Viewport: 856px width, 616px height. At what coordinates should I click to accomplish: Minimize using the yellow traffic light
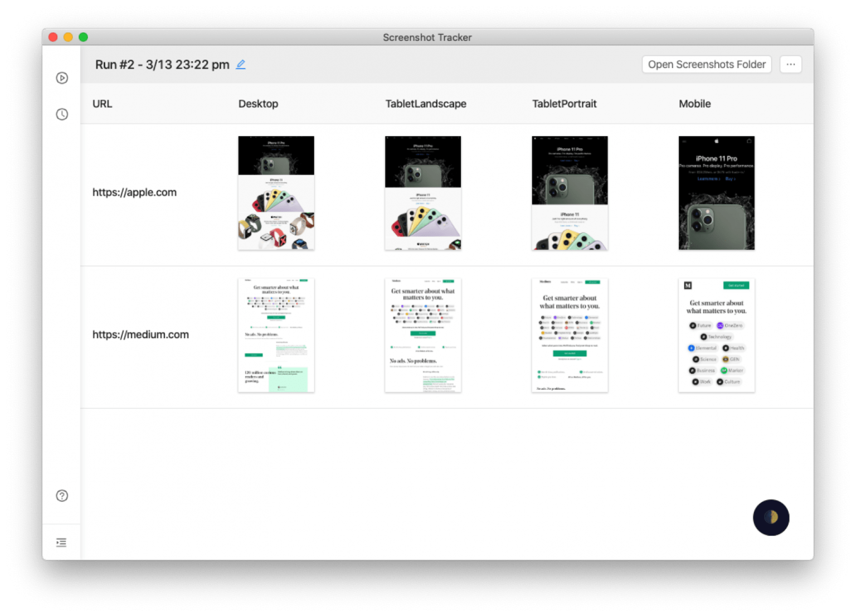coord(68,37)
